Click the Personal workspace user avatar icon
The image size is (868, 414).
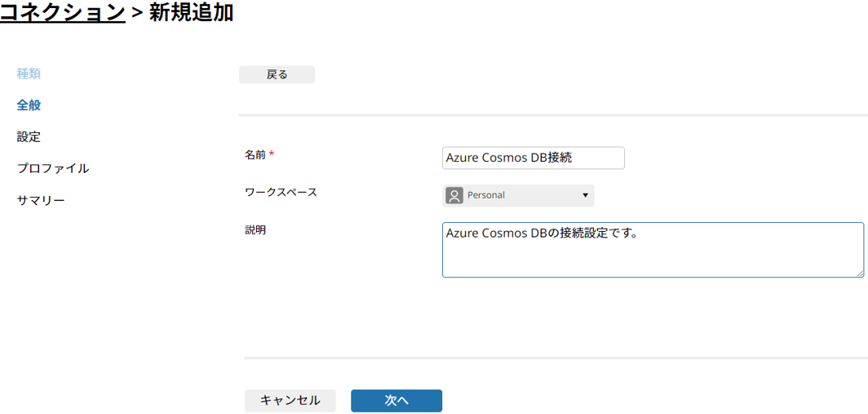tap(454, 196)
